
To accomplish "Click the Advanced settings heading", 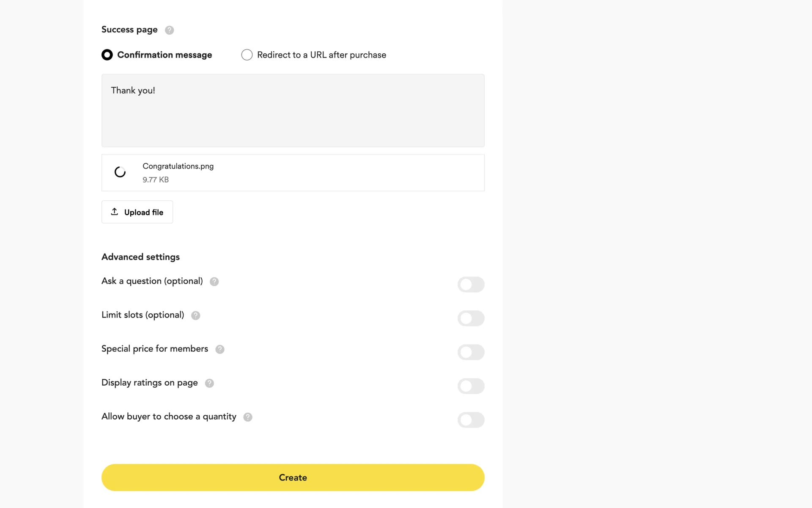I will [140, 257].
